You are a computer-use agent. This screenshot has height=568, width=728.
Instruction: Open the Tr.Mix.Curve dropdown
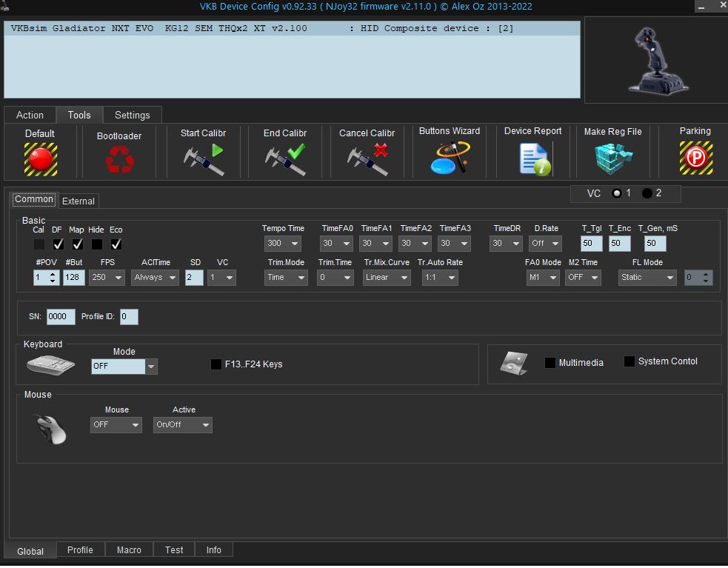click(387, 277)
